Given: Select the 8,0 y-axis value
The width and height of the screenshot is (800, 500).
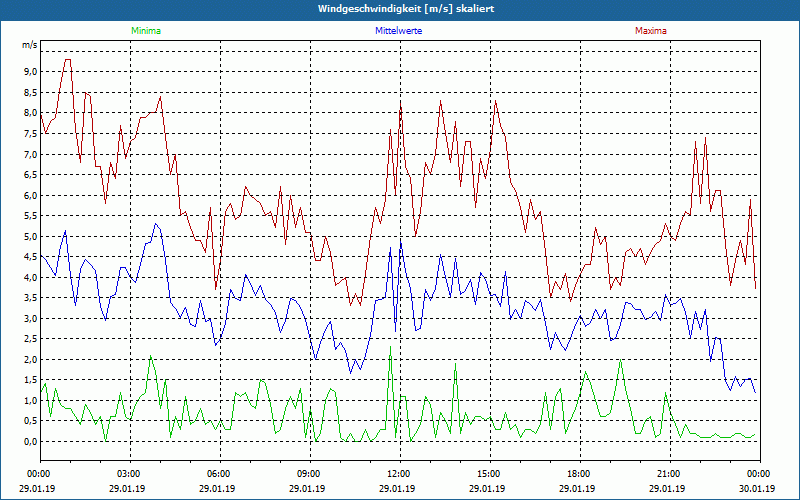Looking at the screenshot, I should (x=31, y=113).
